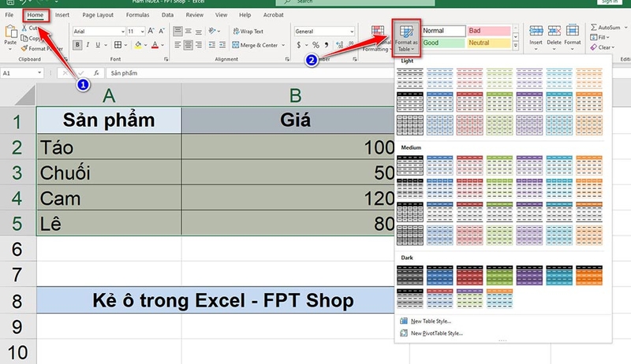The height and width of the screenshot is (364, 631).
Task: Toggle center horizontal alignment
Action: click(188, 45)
